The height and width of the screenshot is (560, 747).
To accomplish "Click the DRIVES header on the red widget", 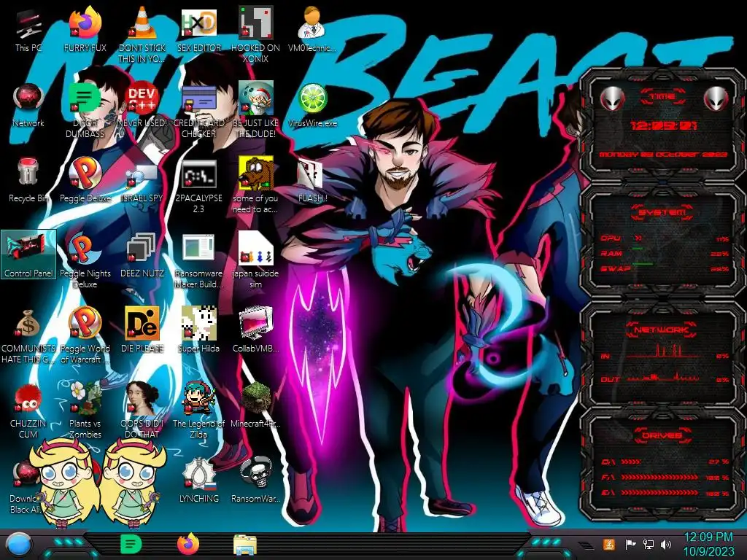I will tap(662, 435).
